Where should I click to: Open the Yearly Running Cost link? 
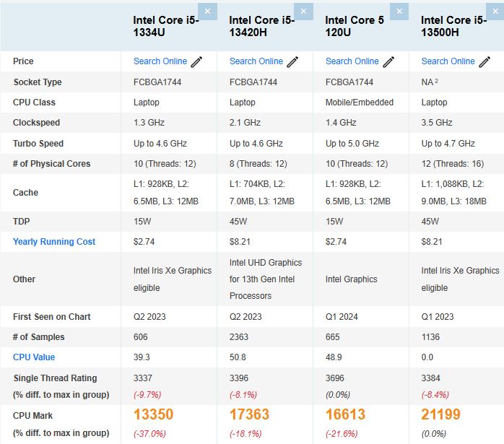click(x=54, y=242)
